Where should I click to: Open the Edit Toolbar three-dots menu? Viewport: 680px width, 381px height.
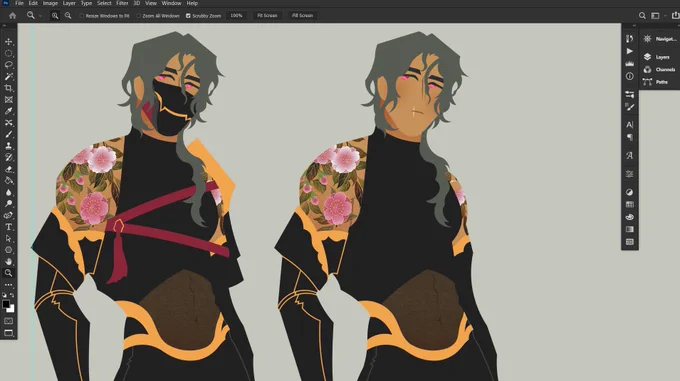8,285
